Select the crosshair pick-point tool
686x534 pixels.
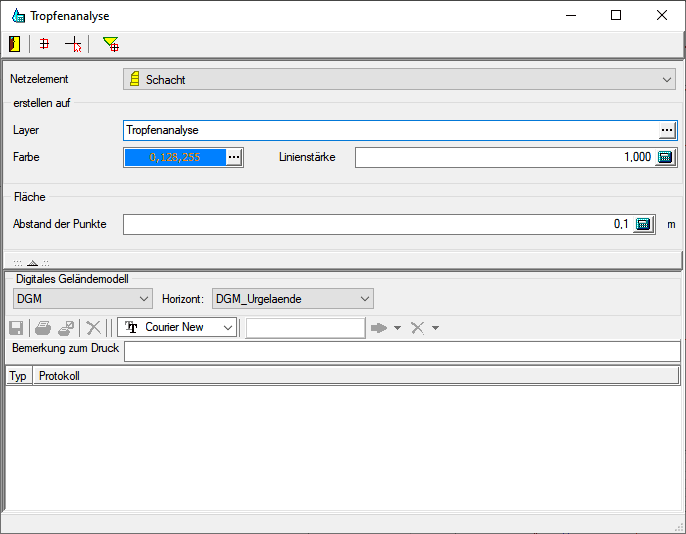coord(72,44)
